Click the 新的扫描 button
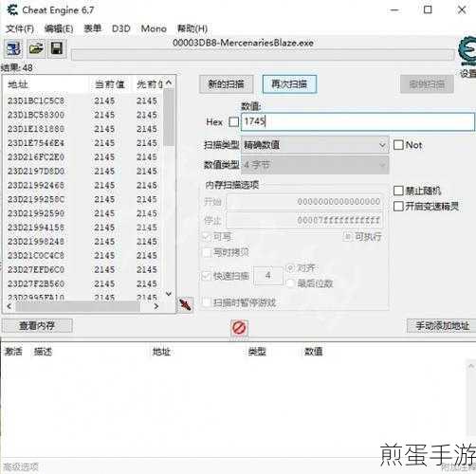This screenshot has width=476, height=474. click(x=227, y=84)
